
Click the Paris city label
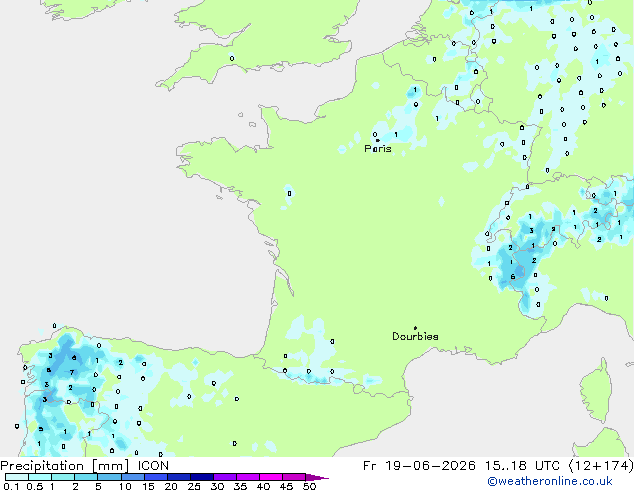pyautogui.click(x=378, y=149)
